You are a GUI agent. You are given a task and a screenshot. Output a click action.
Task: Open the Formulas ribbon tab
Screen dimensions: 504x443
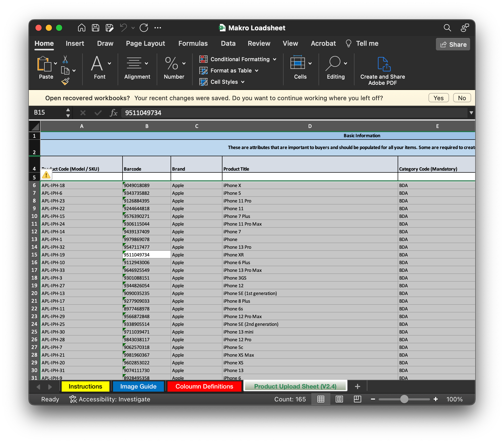[x=193, y=43]
